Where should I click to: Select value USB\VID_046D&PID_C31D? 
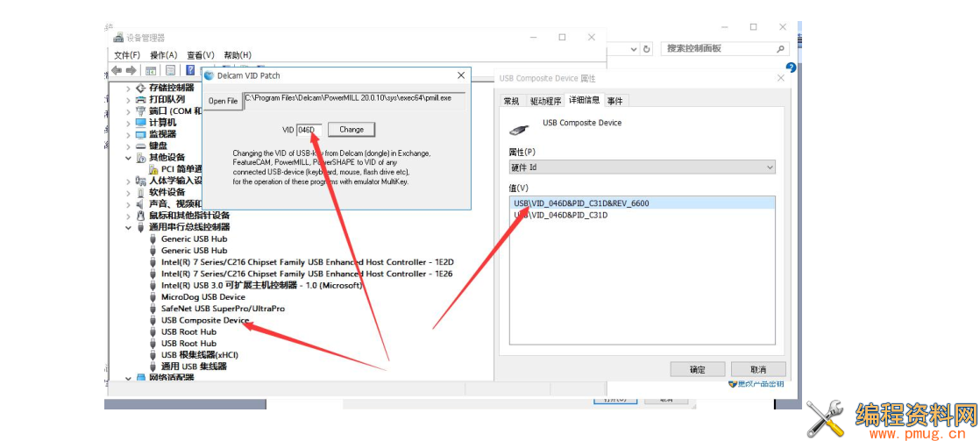(x=642, y=215)
